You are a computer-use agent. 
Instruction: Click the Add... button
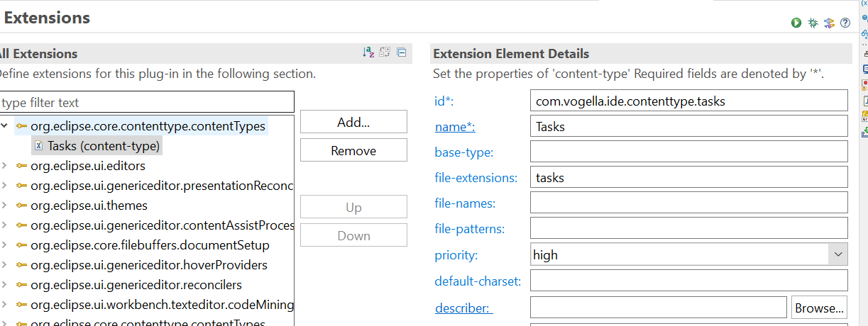(353, 122)
